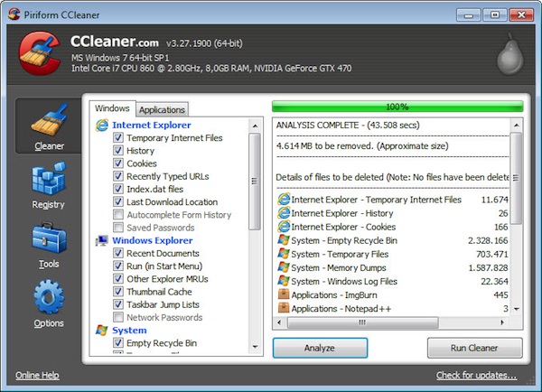Click Windows icon beside Windows Log Files result

click(284, 281)
